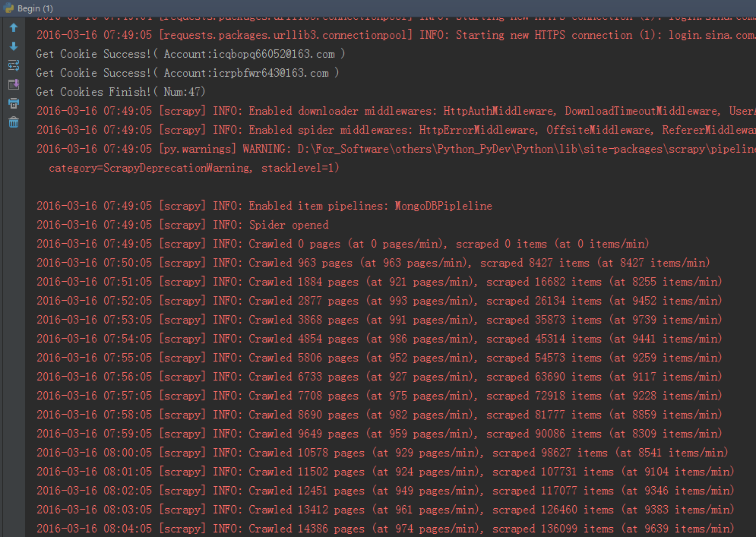
Task: Click the MongoDBPipleline item pipelines line
Action: [x=264, y=206]
